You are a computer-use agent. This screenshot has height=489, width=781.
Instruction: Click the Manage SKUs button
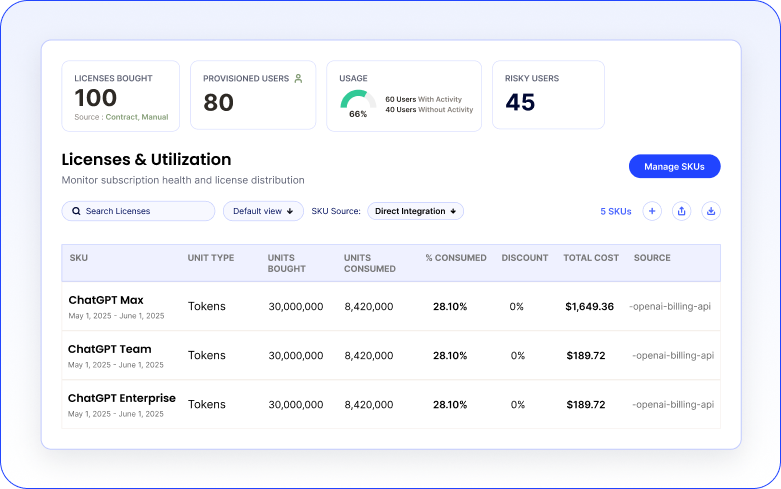(674, 166)
